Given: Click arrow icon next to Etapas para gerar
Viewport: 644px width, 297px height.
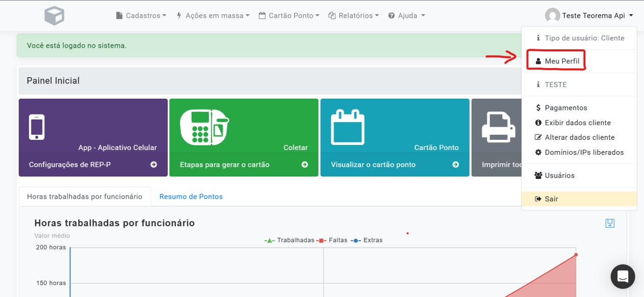Looking at the screenshot, I should 305,165.
